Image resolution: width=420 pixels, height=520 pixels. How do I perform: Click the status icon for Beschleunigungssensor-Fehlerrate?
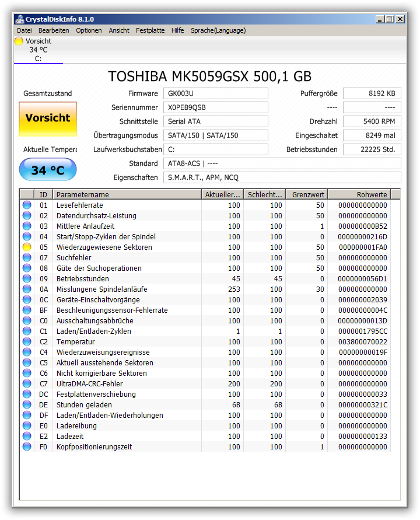(x=27, y=310)
